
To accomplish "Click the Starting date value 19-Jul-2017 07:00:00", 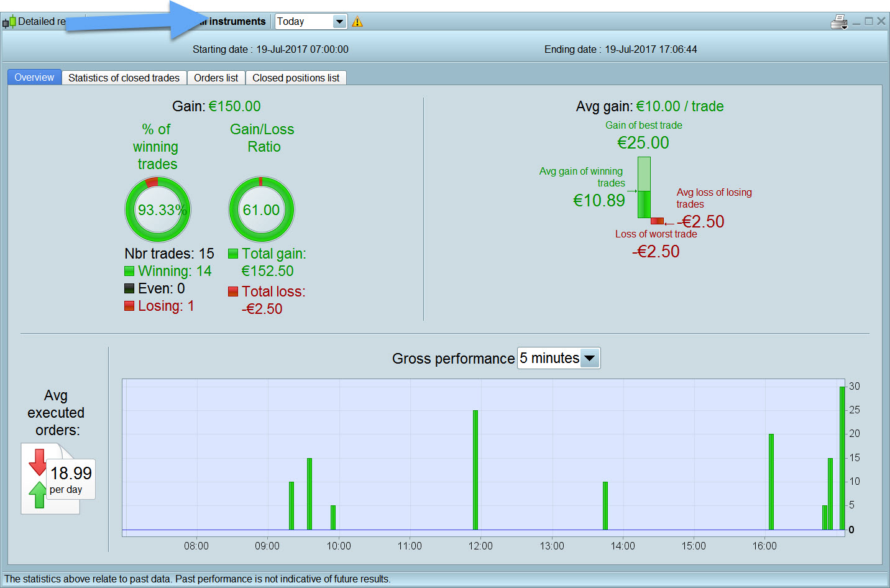I will pos(302,50).
